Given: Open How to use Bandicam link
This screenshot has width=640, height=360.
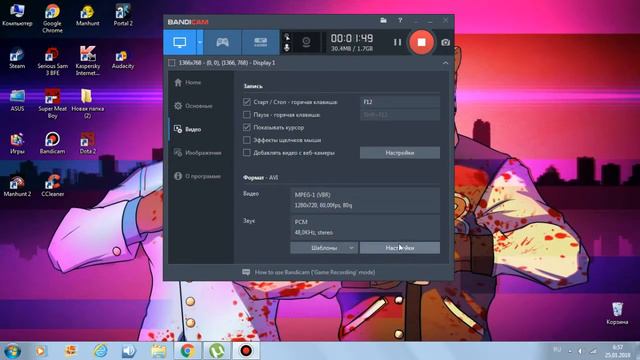Looking at the screenshot, I should pyautogui.click(x=315, y=272).
